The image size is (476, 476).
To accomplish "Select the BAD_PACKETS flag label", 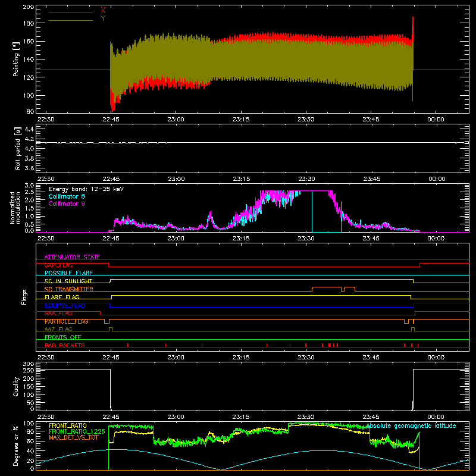I will 65,345.
